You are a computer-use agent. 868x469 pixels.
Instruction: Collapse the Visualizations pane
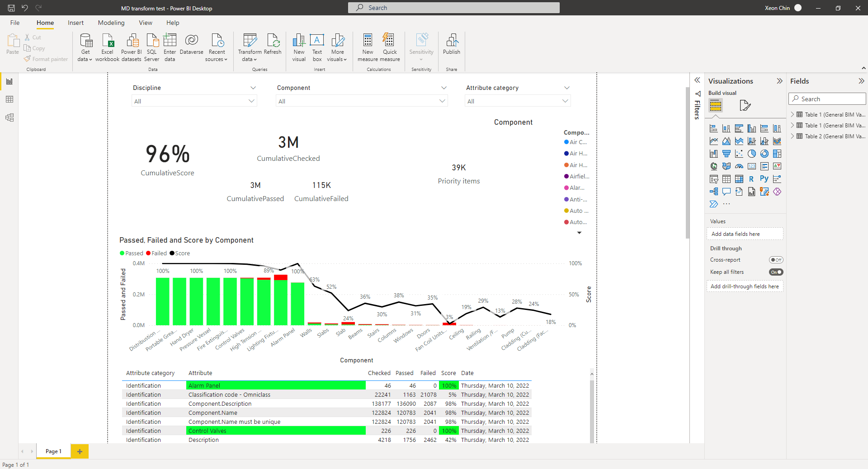pyautogui.click(x=779, y=81)
